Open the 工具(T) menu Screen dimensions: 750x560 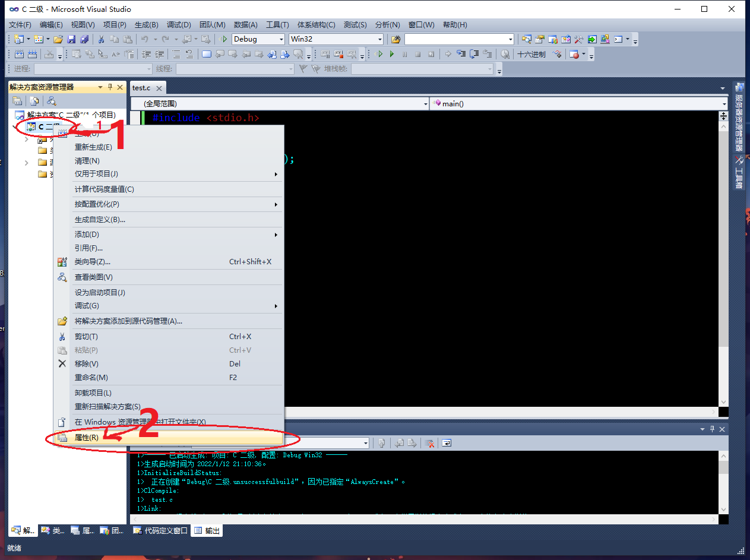pos(277,25)
